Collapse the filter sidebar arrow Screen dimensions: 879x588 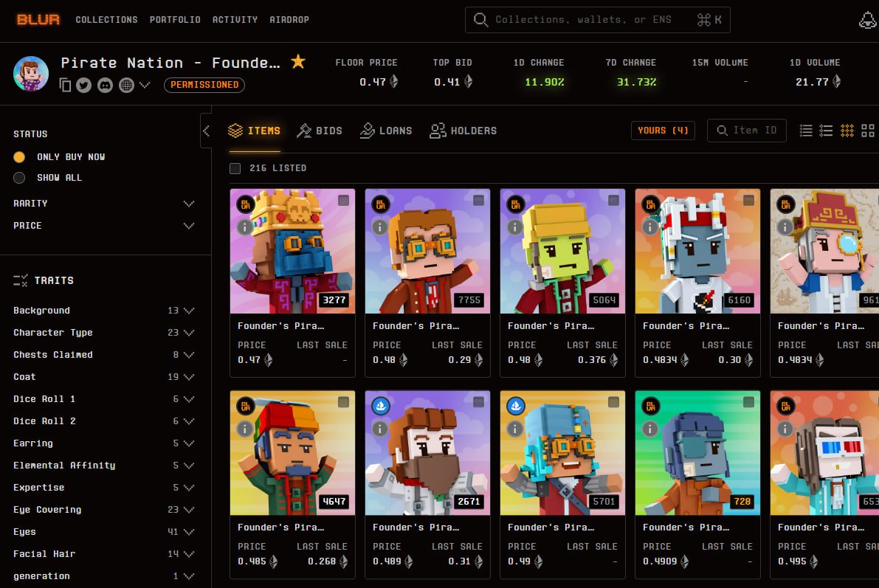click(x=207, y=131)
